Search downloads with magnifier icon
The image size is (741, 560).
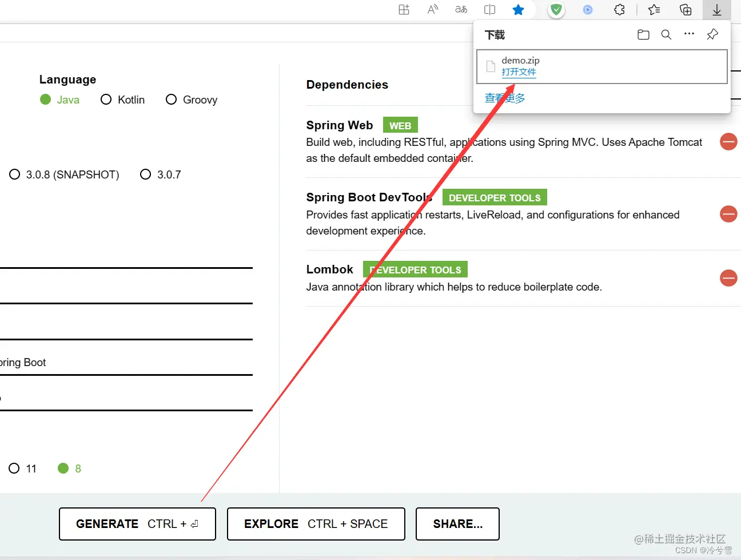coord(666,34)
